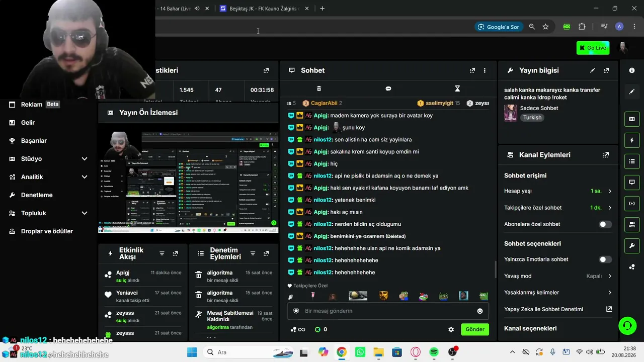644x362 pixels.
Task: Click the chat panel scrollbar
Action: (x=495, y=270)
